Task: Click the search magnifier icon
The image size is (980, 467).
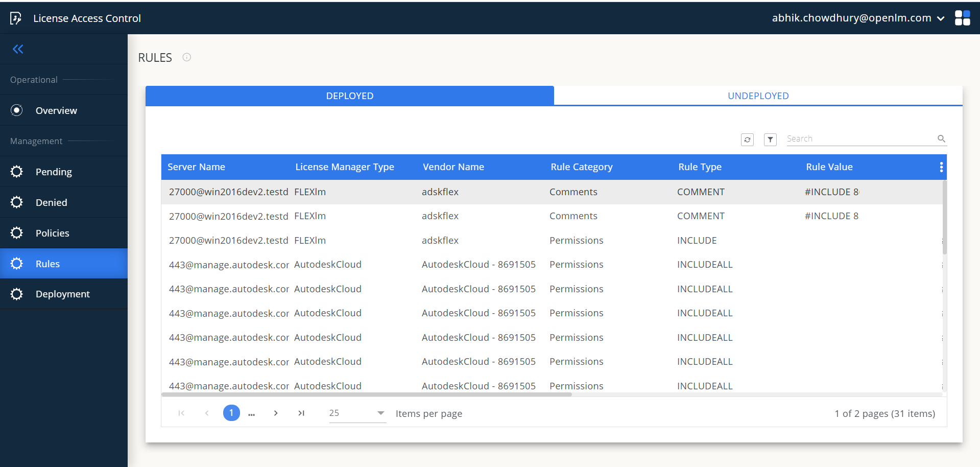Action: [941, 138]
